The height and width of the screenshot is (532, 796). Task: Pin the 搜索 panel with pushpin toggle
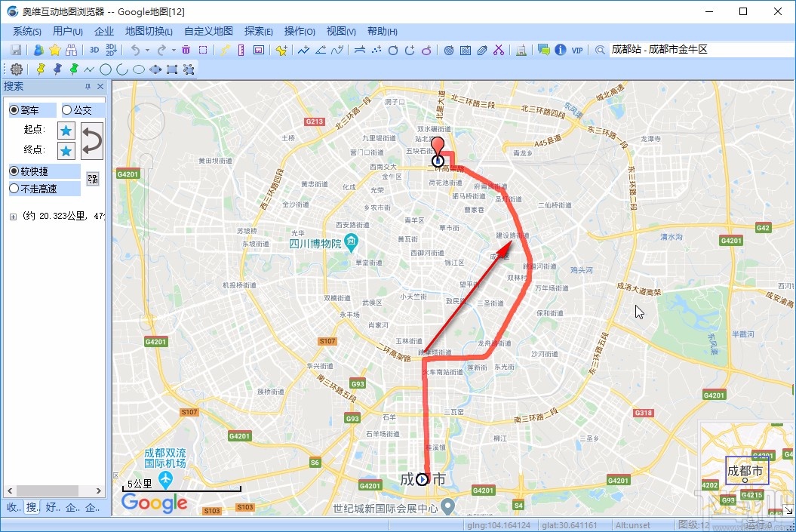tap(88, 87)
